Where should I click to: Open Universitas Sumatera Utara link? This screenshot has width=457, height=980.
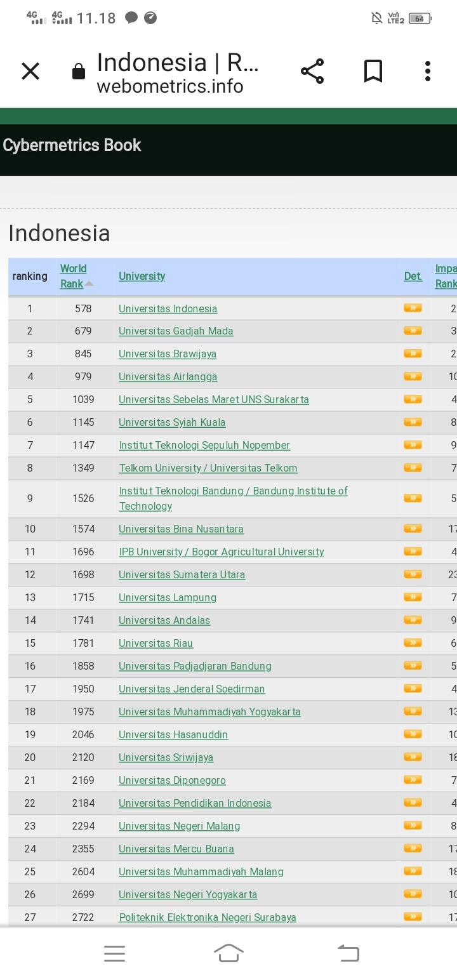[182, 574]
